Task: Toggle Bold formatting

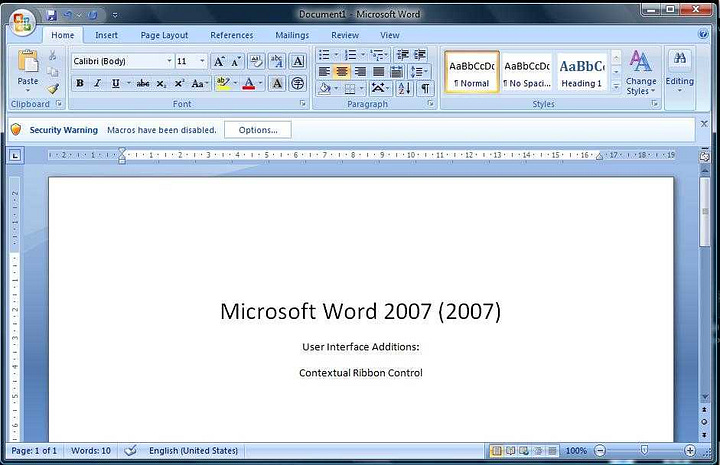Action: 80,84
